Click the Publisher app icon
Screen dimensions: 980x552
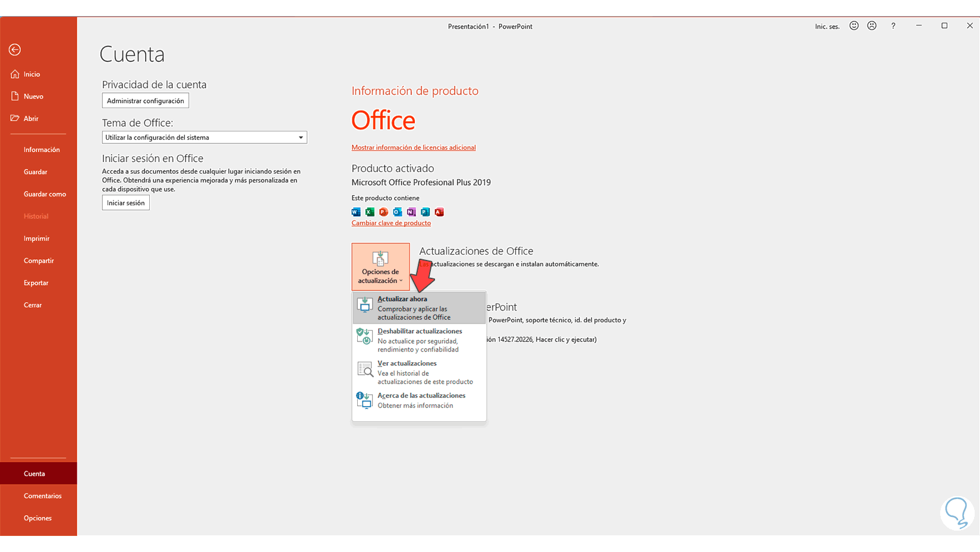click(x=425, y=212)
